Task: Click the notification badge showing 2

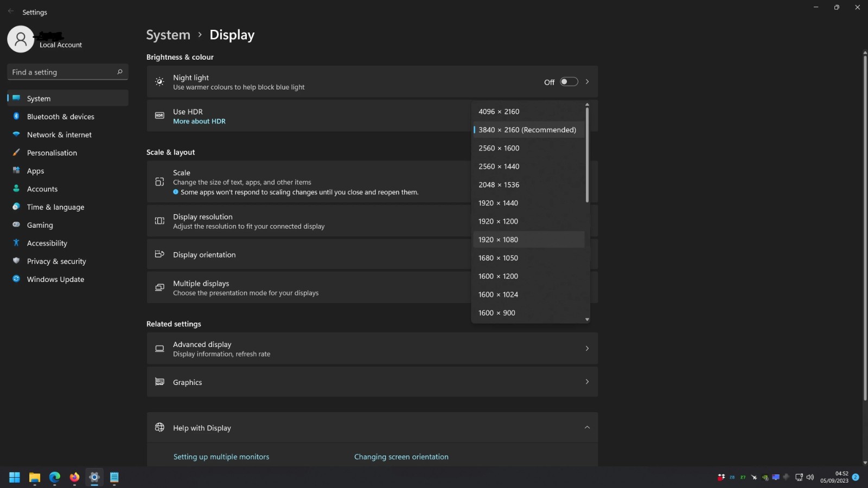Action: coord(856,477)
